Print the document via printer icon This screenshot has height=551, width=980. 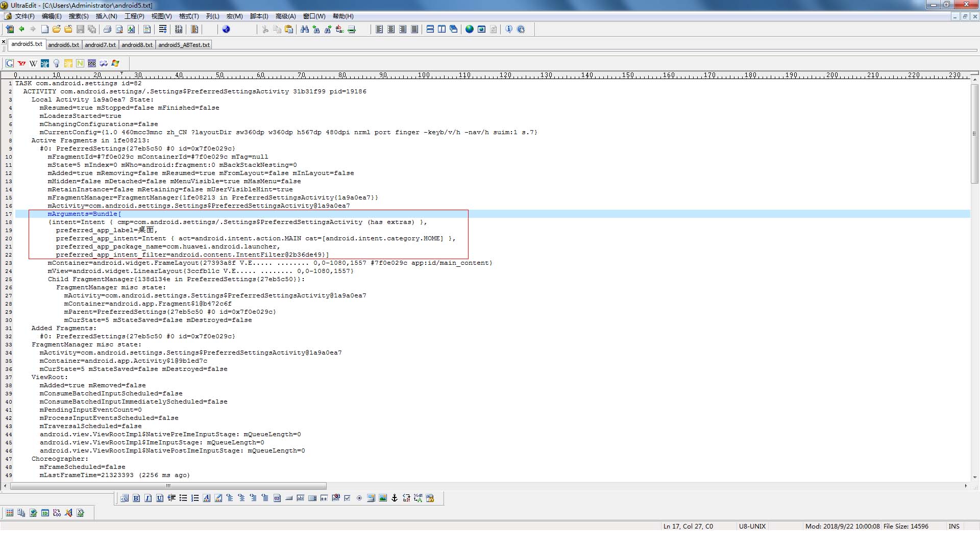107,29
